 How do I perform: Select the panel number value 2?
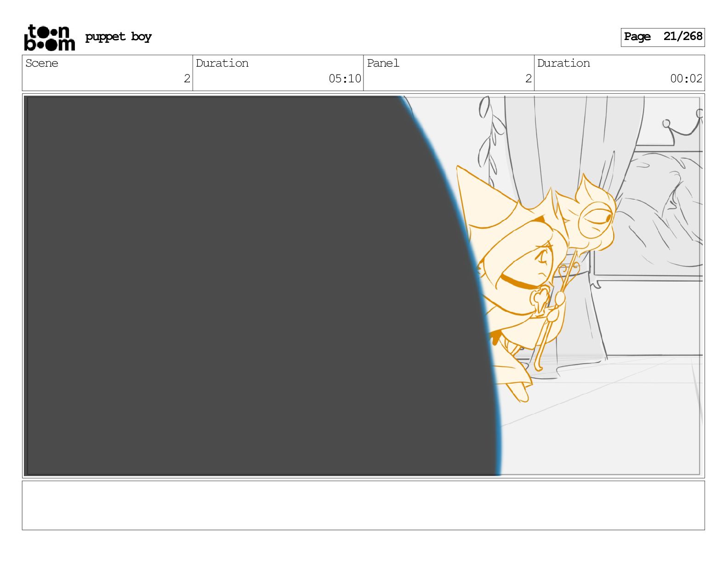point(529,79)
